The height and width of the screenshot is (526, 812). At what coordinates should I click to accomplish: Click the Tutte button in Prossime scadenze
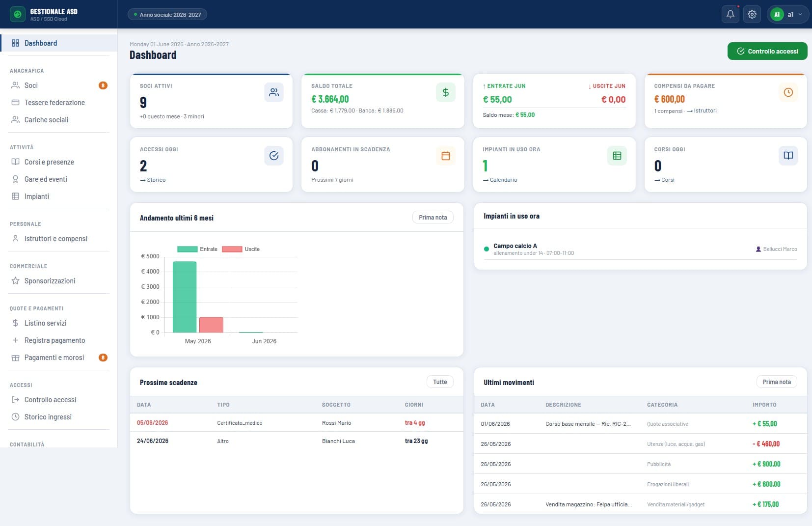[440, 382]
